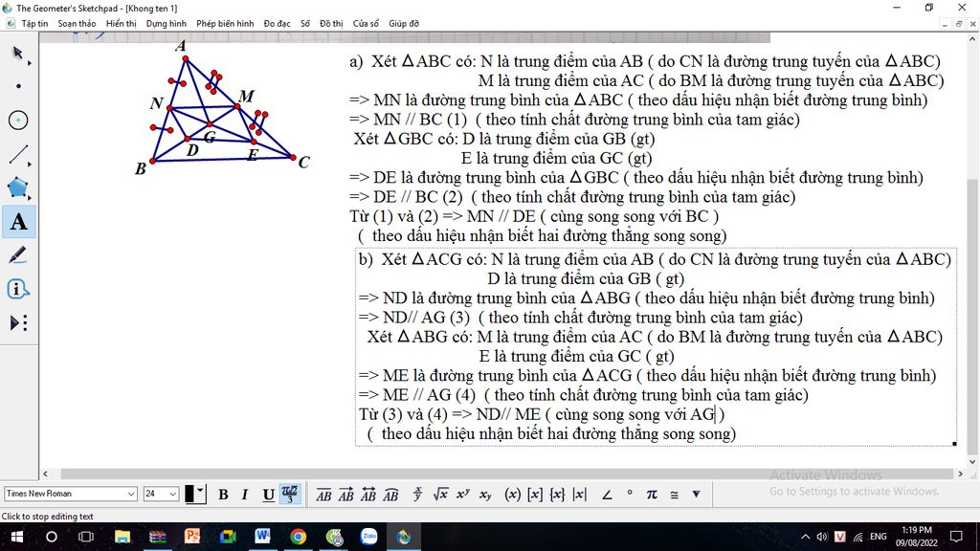The width and height of the screenshot is (980, 551).
Task: Open the Giúp đỡ menu
Action: (404, 24)
